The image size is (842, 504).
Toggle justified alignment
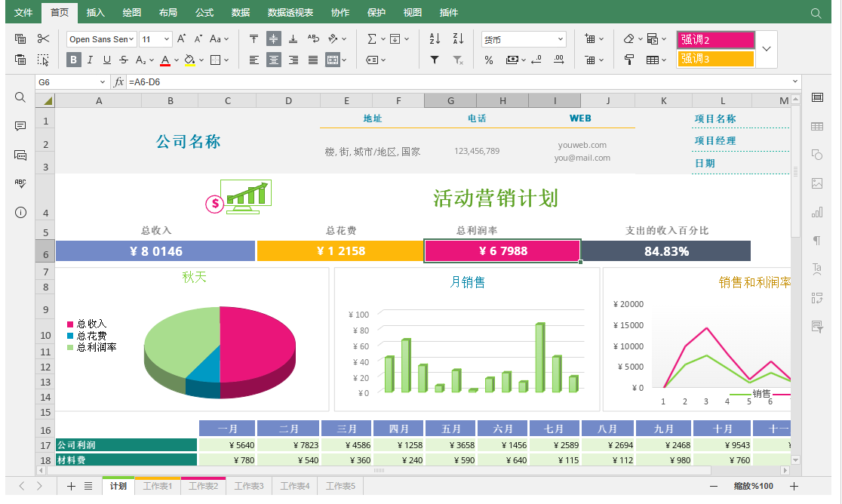point(313,60)
